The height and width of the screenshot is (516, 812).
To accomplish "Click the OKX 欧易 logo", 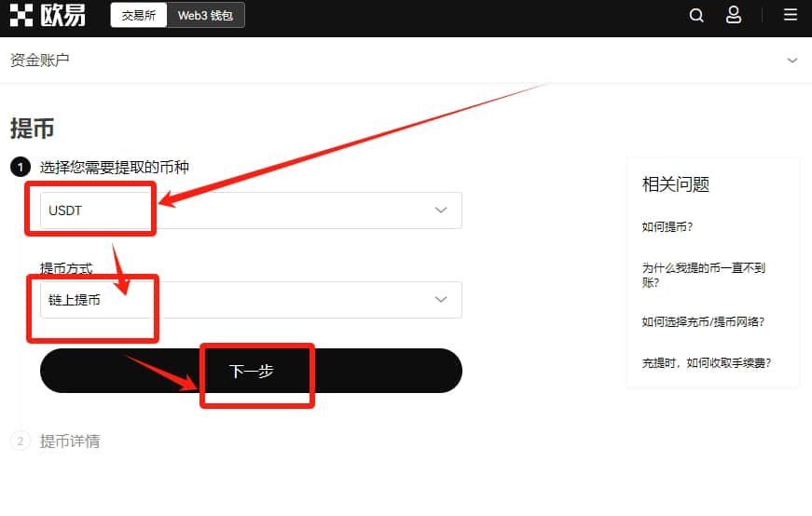I will tap(48, 15).
